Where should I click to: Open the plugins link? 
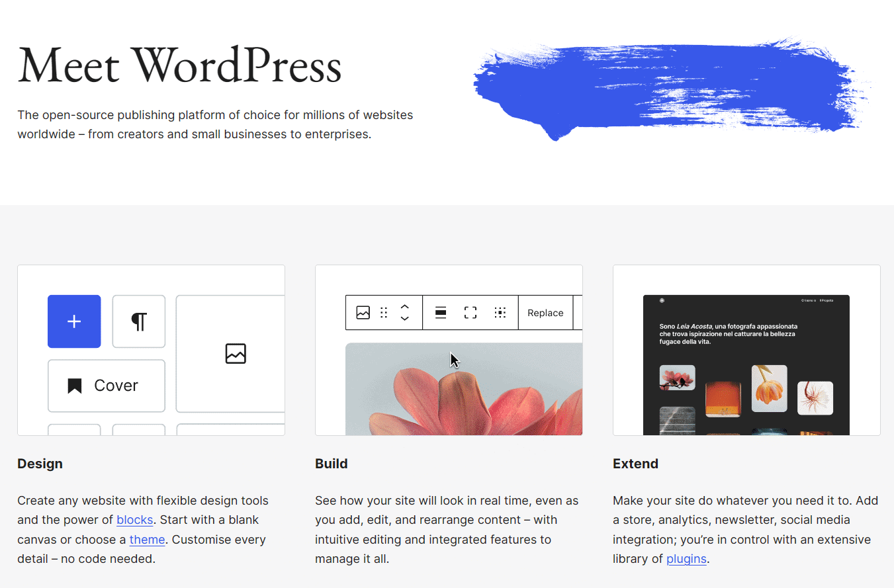(686, 559)
